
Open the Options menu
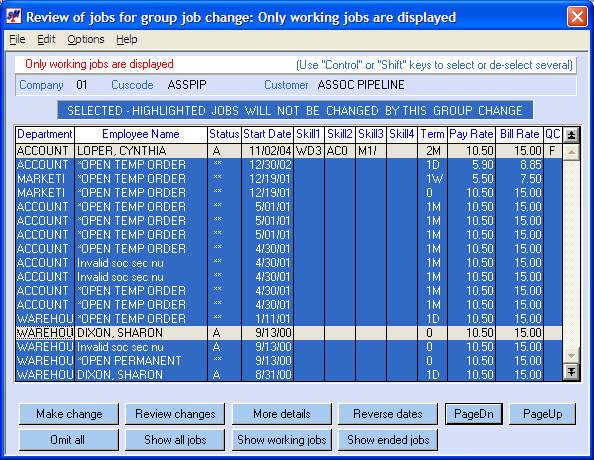pos(86,39)
